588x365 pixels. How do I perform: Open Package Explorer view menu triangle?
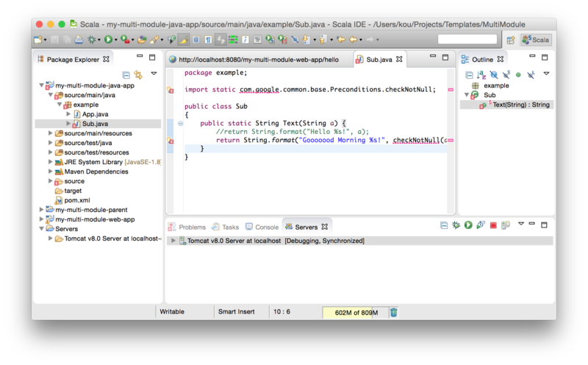[x=154, y=74]
